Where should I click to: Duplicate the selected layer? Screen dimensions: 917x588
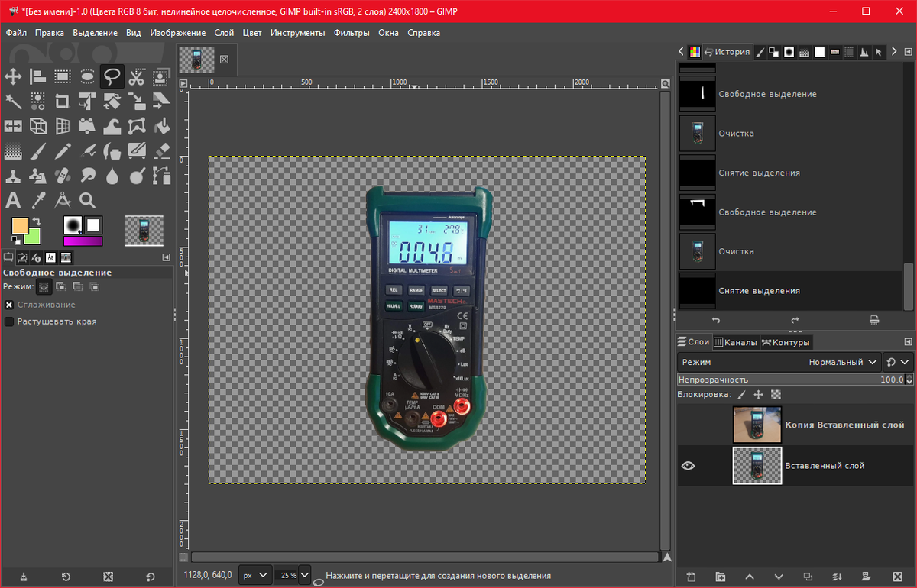click(808, 577)
